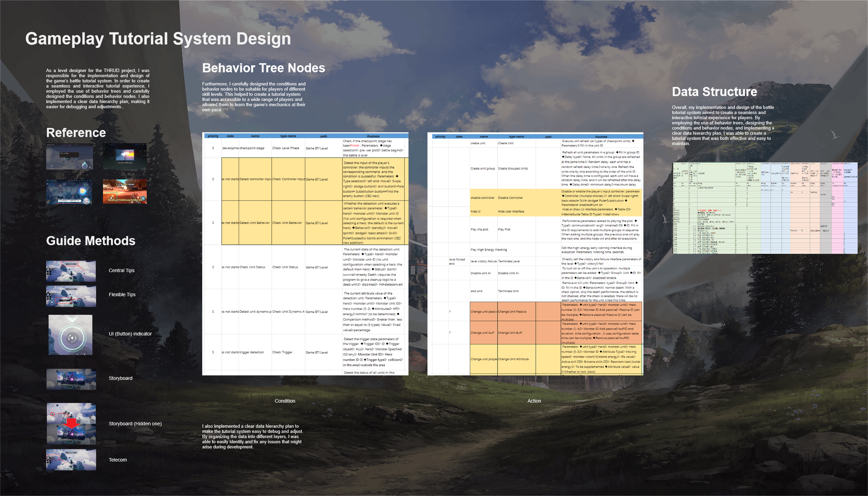Image resolution: width=868 pixels, height=496 pixels.
Task: Click the "Condition" caption under table
Action: tap(285, 401)
